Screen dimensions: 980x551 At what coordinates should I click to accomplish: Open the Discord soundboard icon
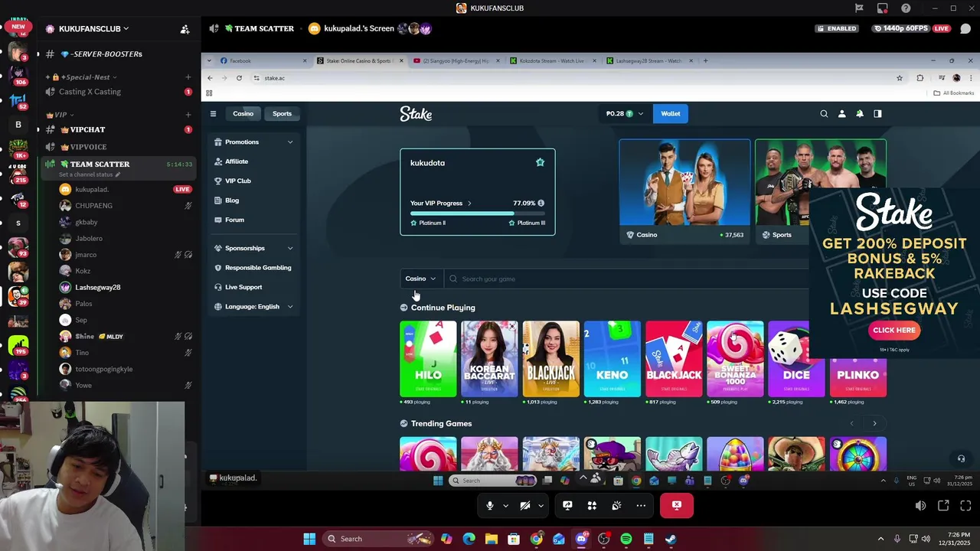[616, 506]
